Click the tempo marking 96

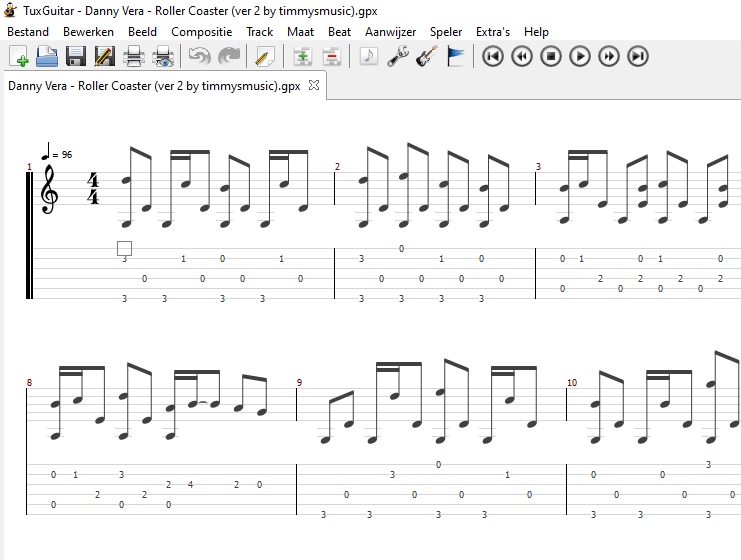click(57, 151)
